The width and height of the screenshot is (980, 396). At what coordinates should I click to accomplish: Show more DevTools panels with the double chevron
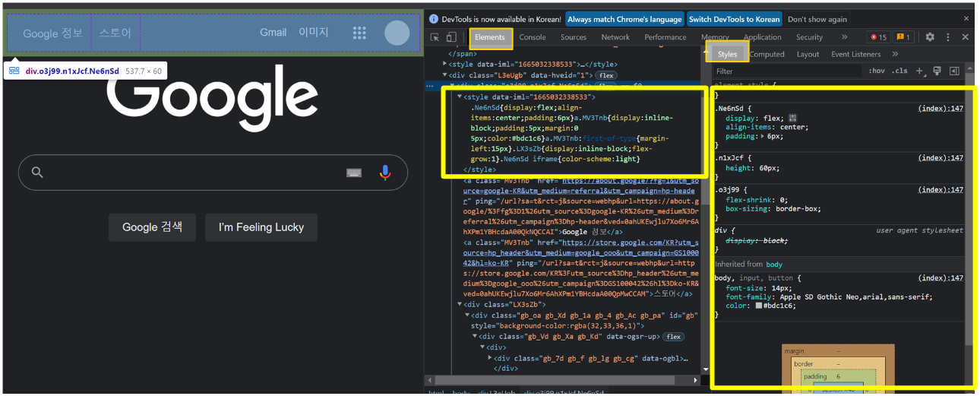click(x=844, y=37)
